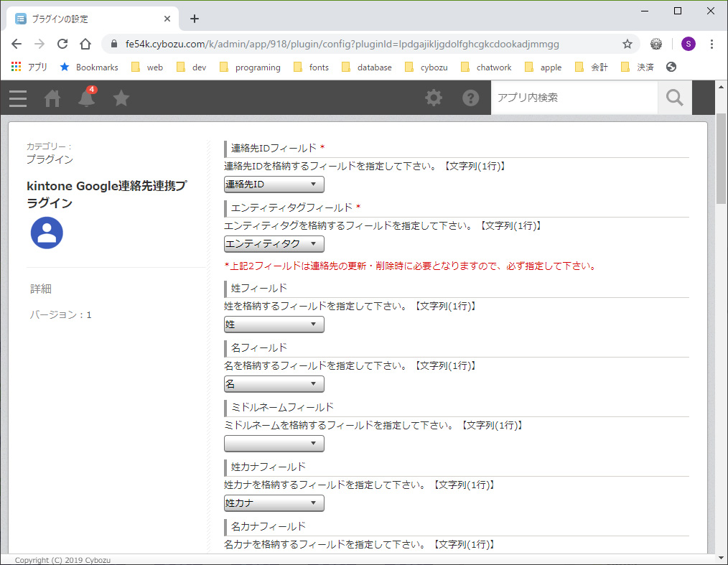728x565 pixels.
Task: Click scrollbar up arrow
Action: [721, 87]
